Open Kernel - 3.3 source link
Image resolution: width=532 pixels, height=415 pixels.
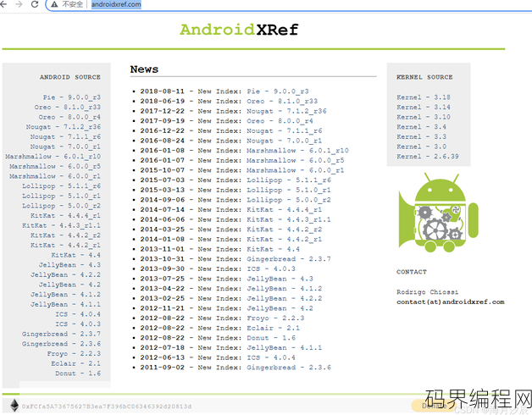pyautogui.click(x=421, y=136)
